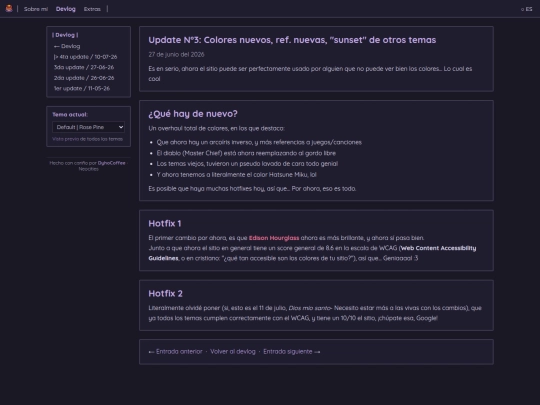The width and height of the screenshot is (540, 405).
Task: Open 3da update / 27-06-26 entry
Action: 84,67
